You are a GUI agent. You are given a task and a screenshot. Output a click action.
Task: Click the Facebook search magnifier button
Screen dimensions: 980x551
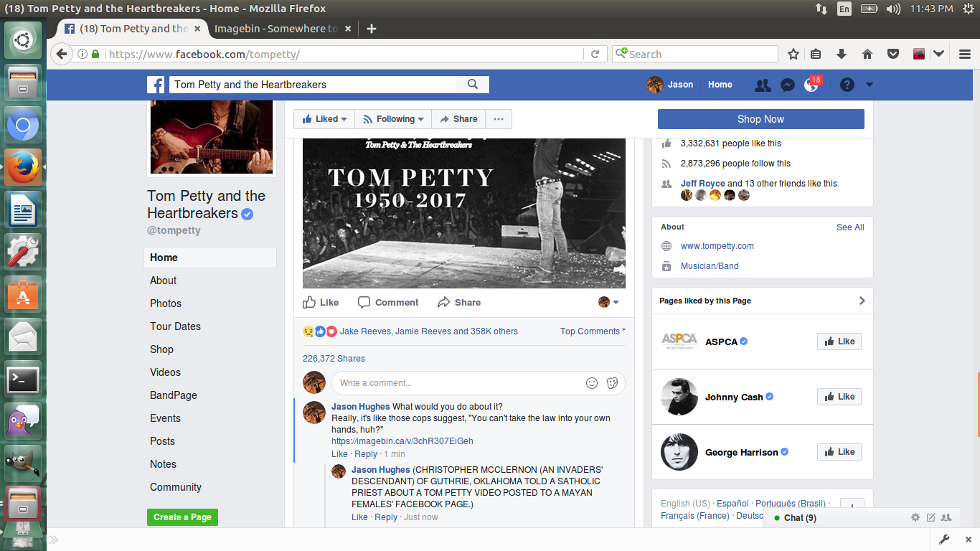(473, 85)
